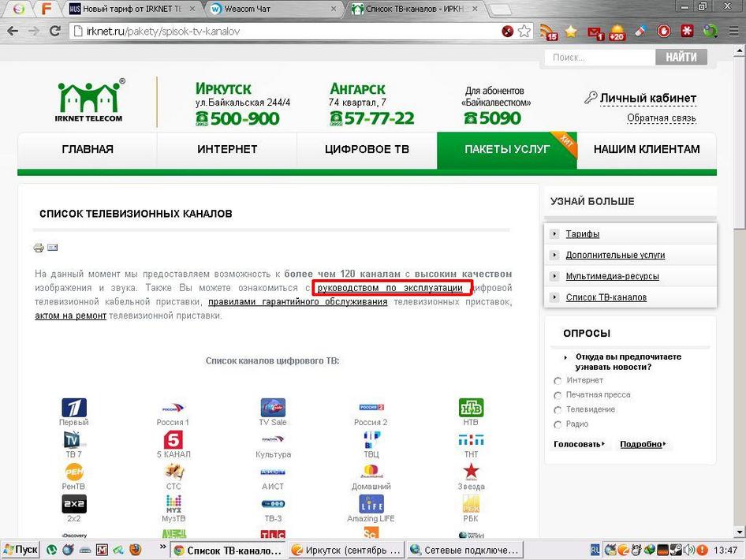Open правилами гарантийного обслуживания link
The image size is (746, 560).
click(298, 301)
